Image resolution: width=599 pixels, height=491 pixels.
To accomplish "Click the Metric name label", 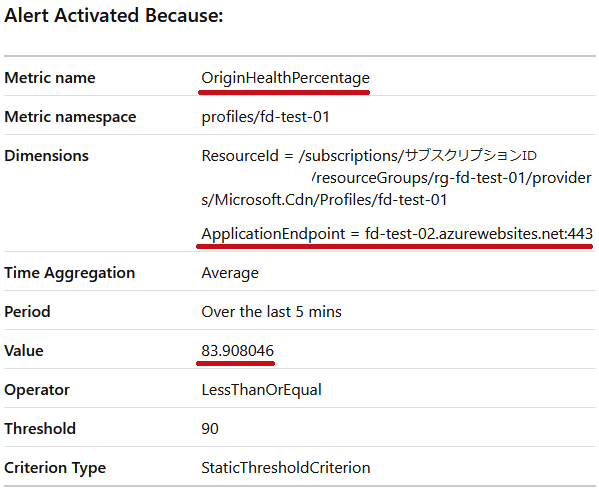I will [50, 78].
